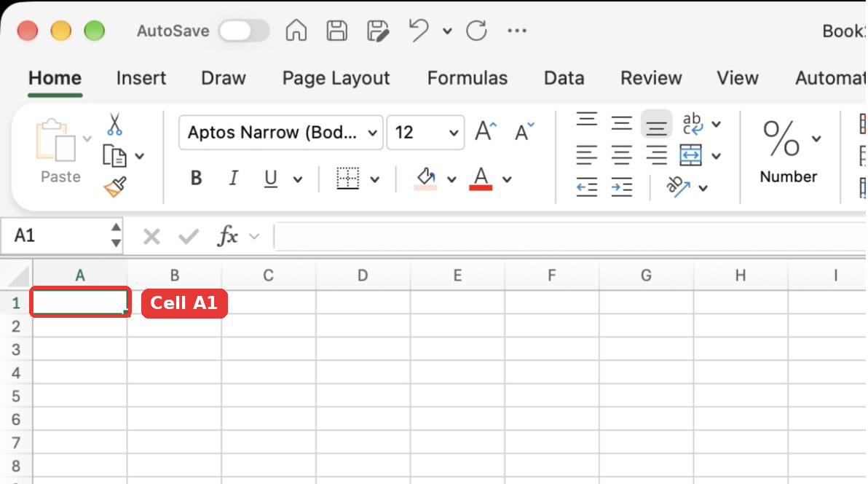Viewport: 868px width, 484px height.
Task: Toggle the AutoSave switch
Action: coord(243,31)
